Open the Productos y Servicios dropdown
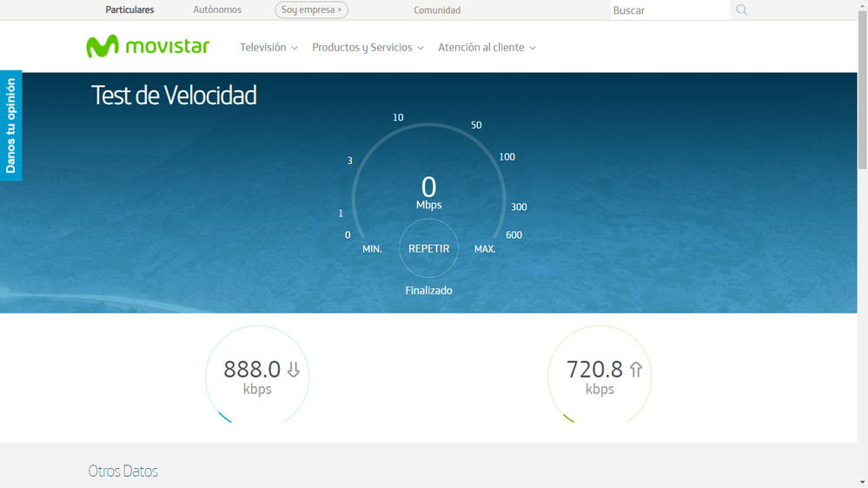 (368, 48)
